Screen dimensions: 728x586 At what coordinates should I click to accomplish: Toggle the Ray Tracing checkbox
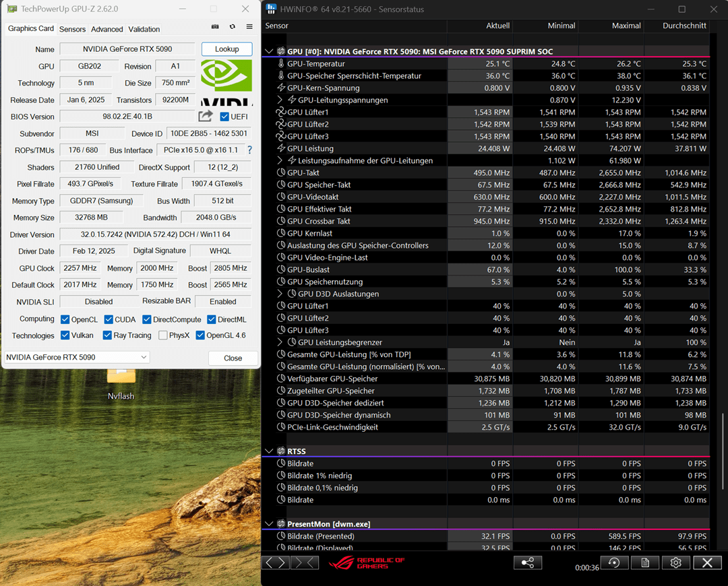(x=107, y=335)
